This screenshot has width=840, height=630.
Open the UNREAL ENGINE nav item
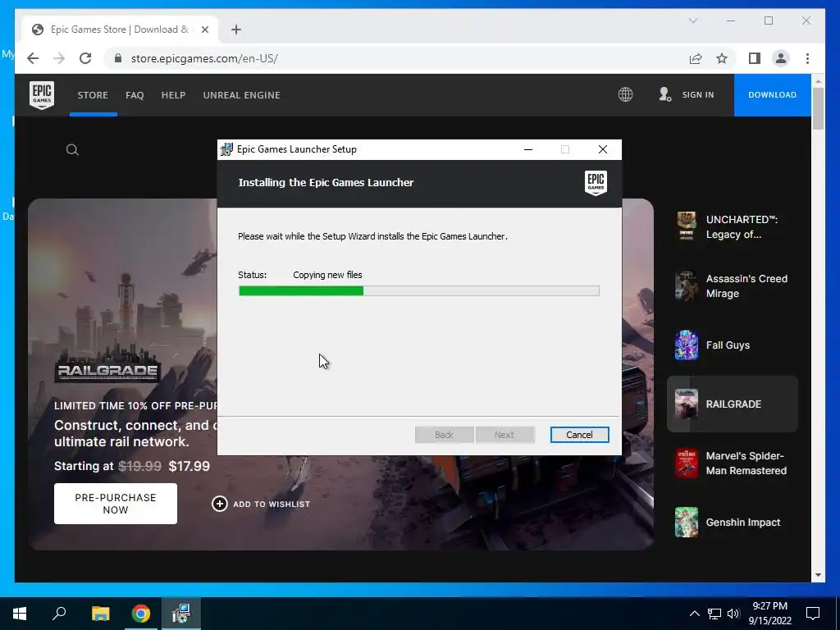coord(242,95)
